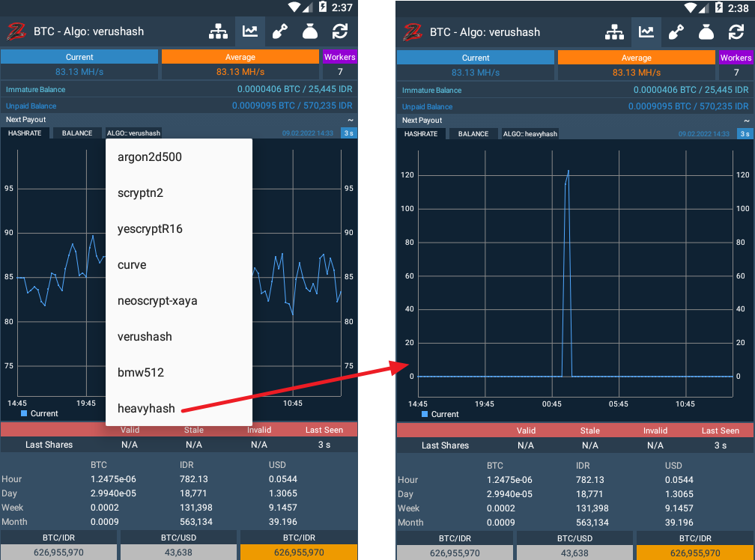Choose argon2d500 in the algorithm list
Screen dimensions: 755x560
[x=150, y=157]
